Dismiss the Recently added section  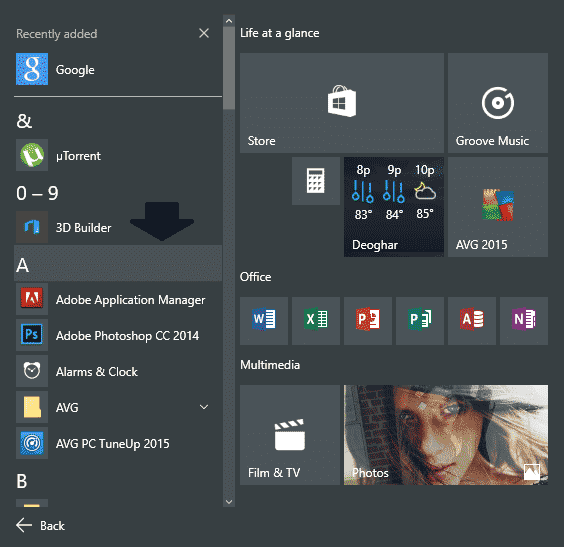point(204,33)
